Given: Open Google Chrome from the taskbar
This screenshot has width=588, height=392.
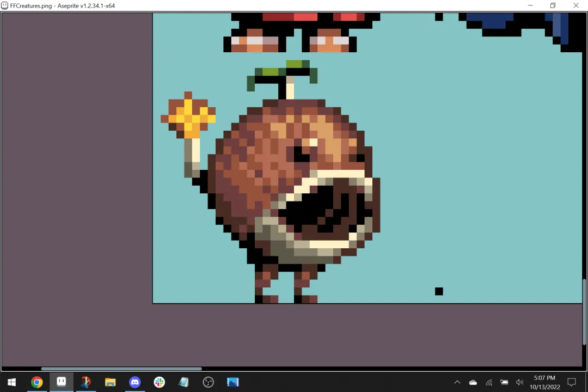Looking at the screenshot, I should point(37,382).
